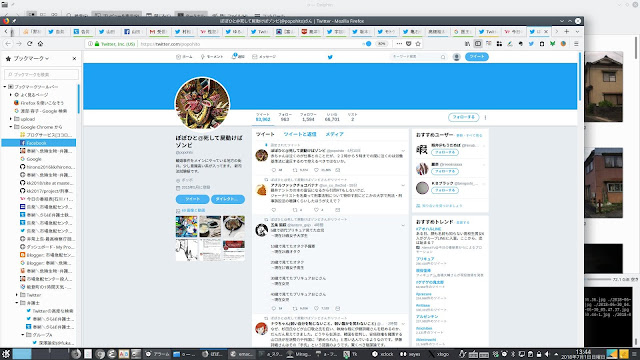Toggle the sidebar panel toolbar icon

coord(478,44)
